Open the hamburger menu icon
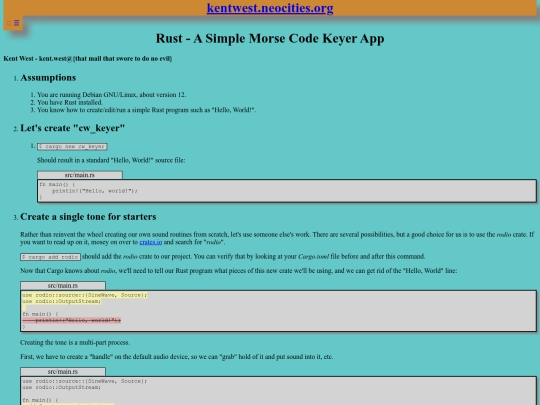This screenshot has height=405, width=540. 17,23
